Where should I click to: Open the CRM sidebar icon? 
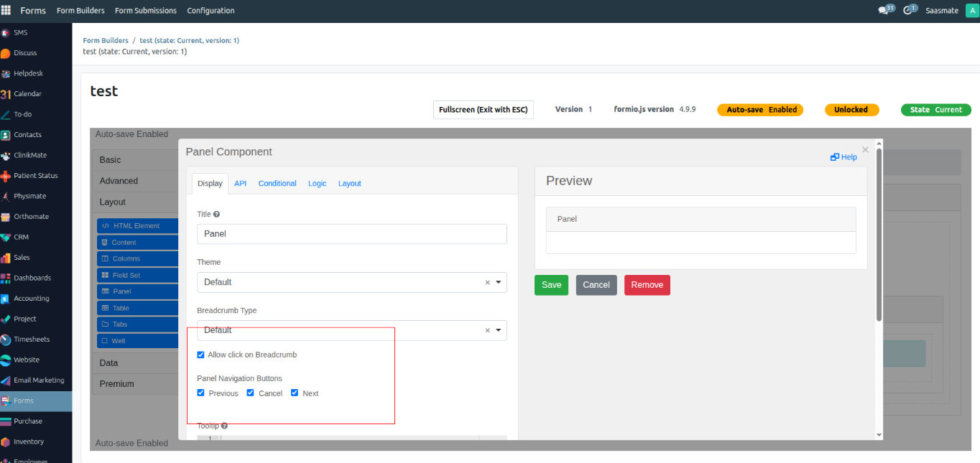[6, 237]
